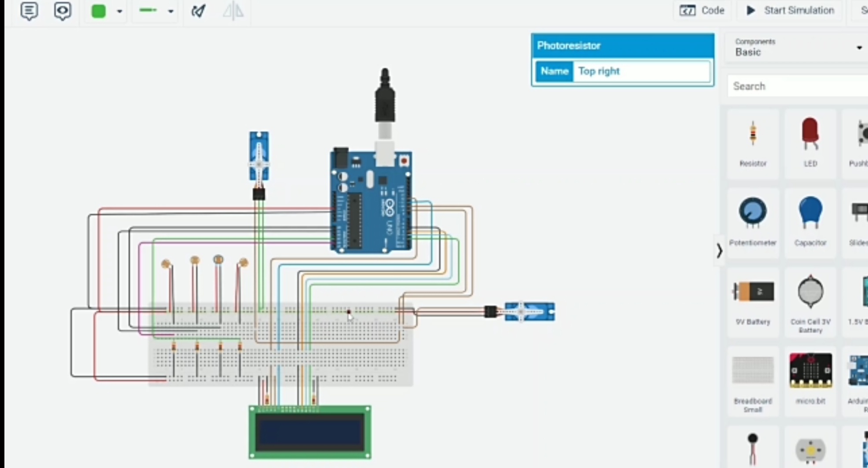This screenshot has width=868, height=468.
Task: Select the first photoresistor on the left
Action: point(166,264)
